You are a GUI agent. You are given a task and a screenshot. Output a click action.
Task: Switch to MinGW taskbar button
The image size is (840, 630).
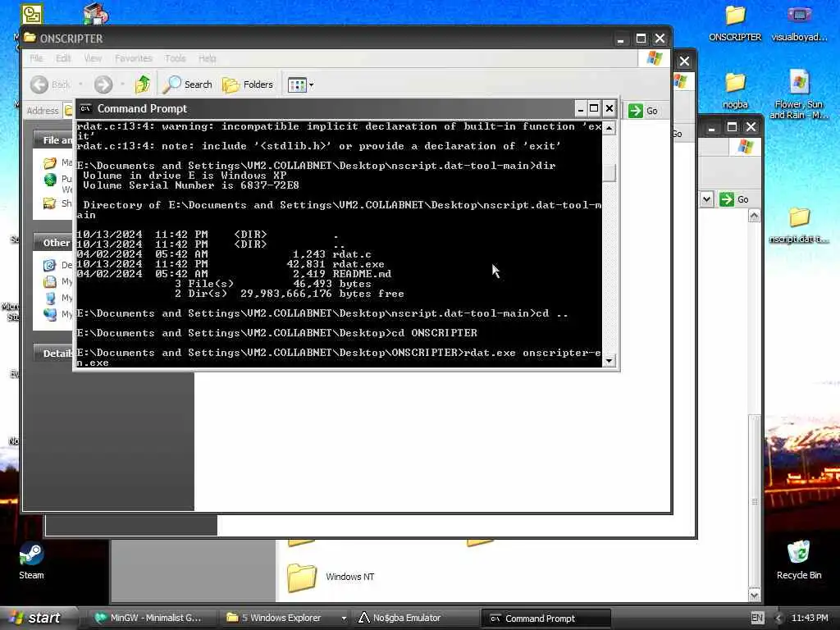coord(149,619)
